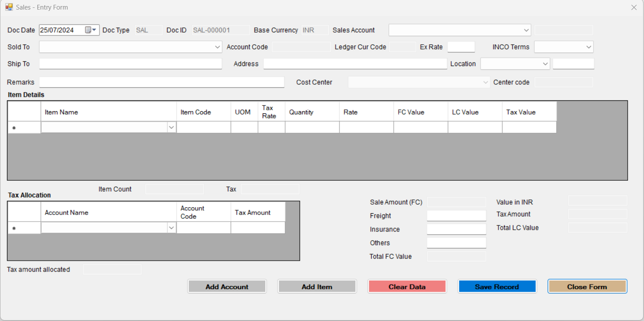Click the Sales Entry Form title icon
644x321 pixels.
[x=9, y=7]
